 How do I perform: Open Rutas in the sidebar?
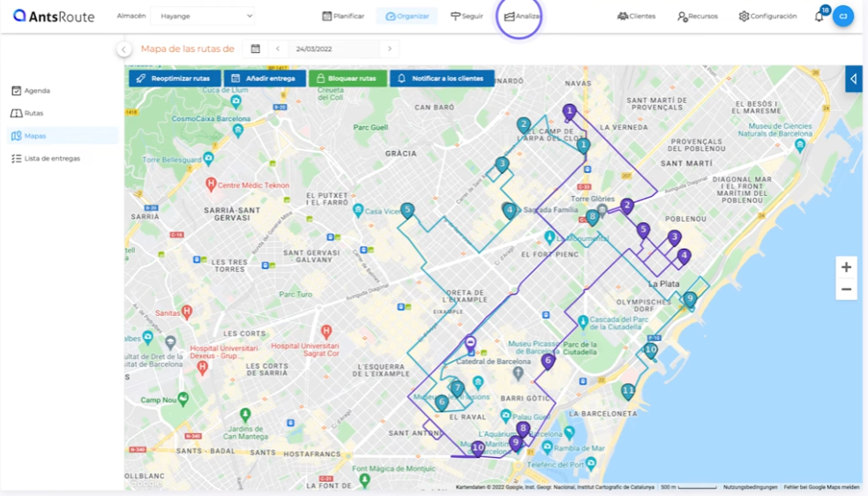27,113
